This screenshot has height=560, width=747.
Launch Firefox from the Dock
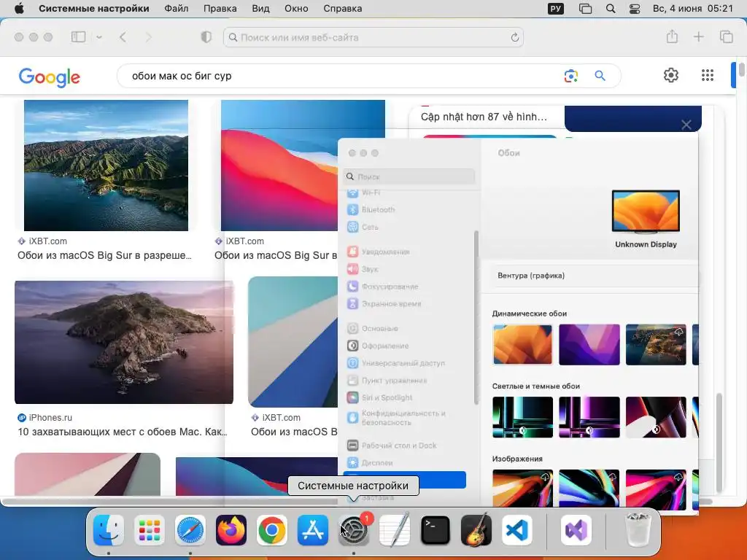click(x=231, y=530)
